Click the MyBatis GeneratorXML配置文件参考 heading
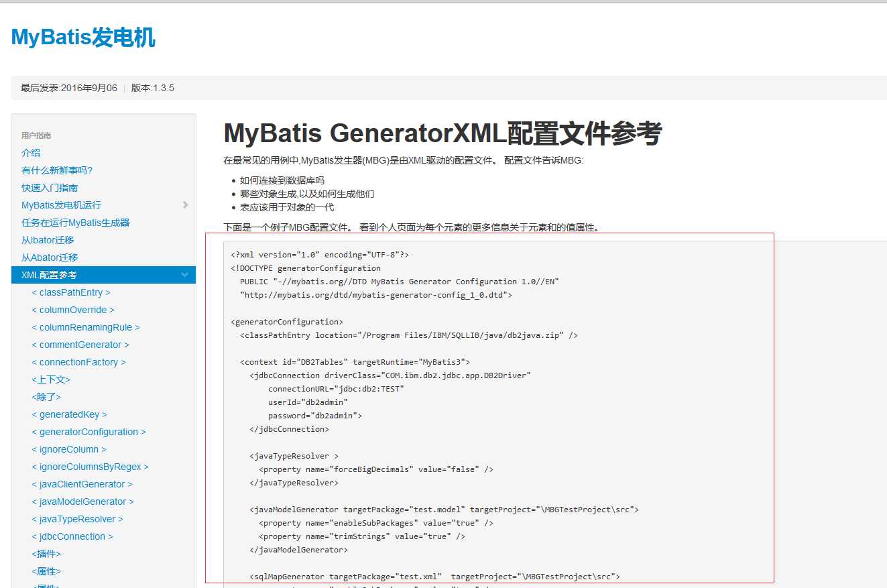 click(442, 133)
